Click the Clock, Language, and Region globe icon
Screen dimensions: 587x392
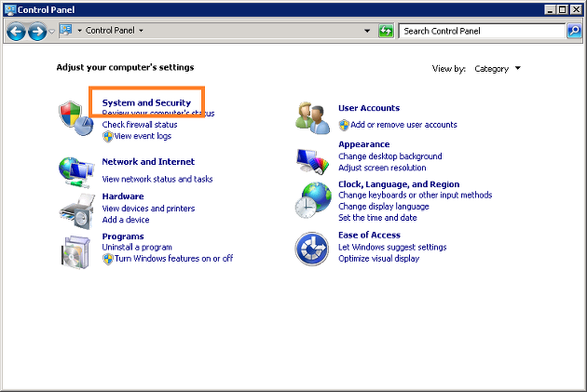tap(313, 200)
